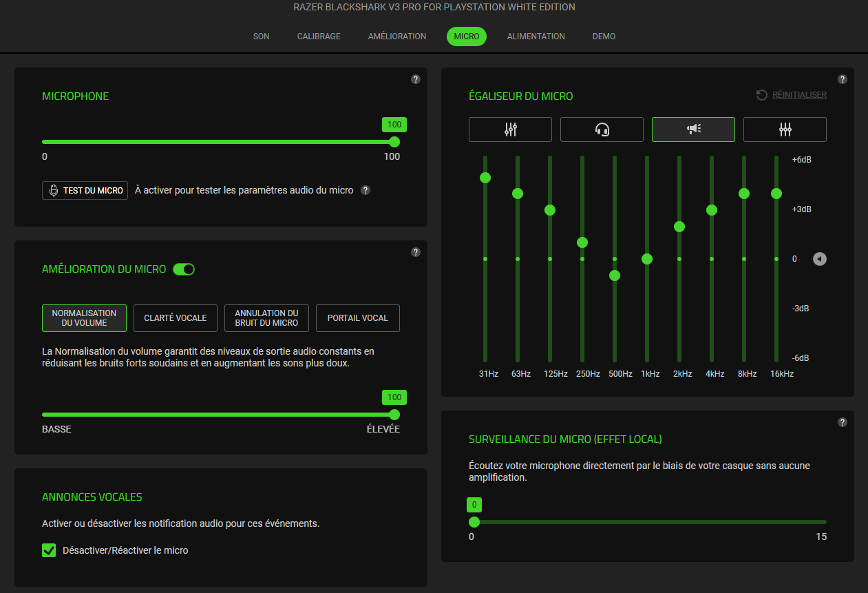Click the Microphone volume slider handle
Image resolution: width=868 pixels, height=593 pixels.
[x=394, y=142]
